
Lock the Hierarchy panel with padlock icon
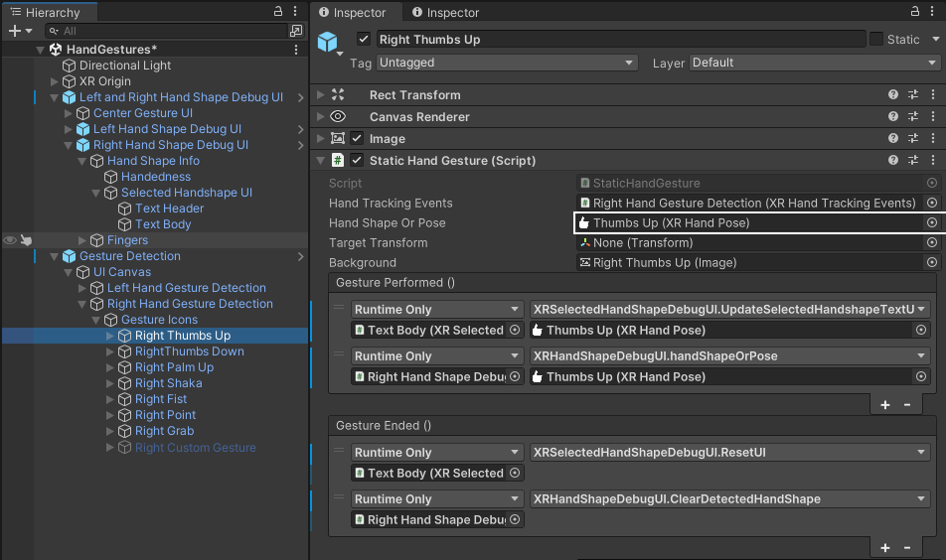click(x=278, y=12)
